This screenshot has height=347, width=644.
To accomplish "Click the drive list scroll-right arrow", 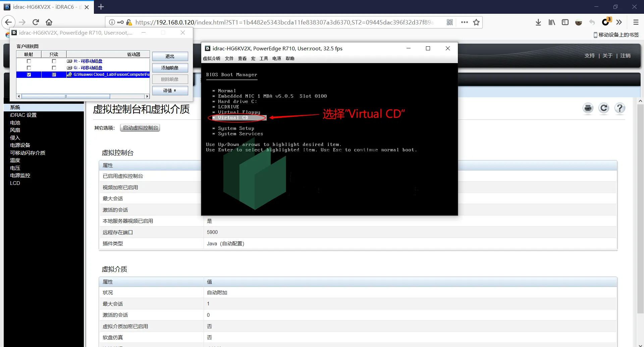I will (x=147, y=96).
